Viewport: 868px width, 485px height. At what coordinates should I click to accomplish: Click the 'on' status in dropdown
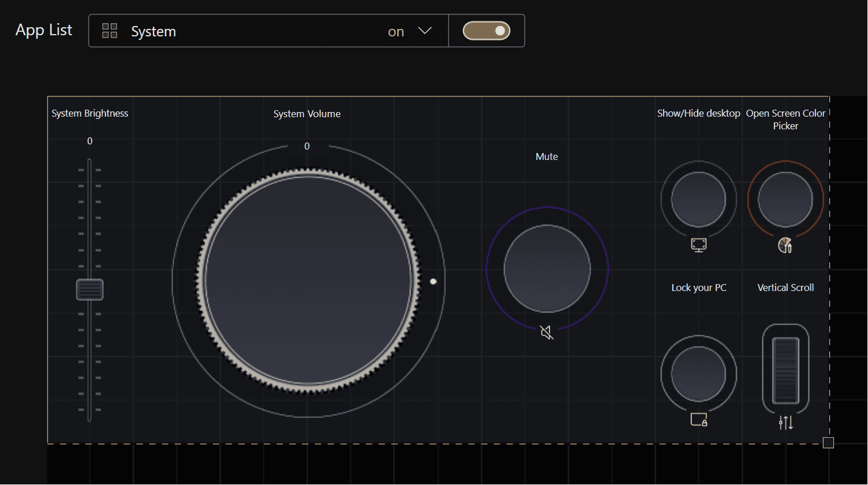[396, 32]
